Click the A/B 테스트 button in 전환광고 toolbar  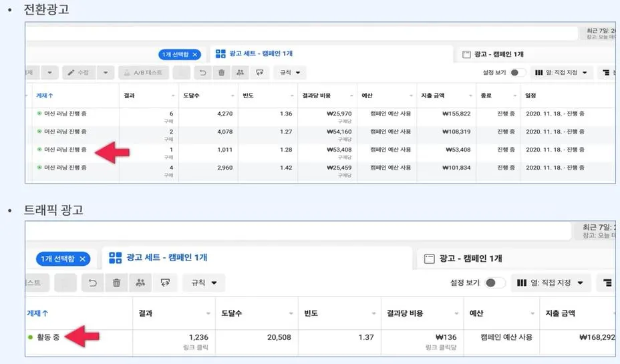143,73
